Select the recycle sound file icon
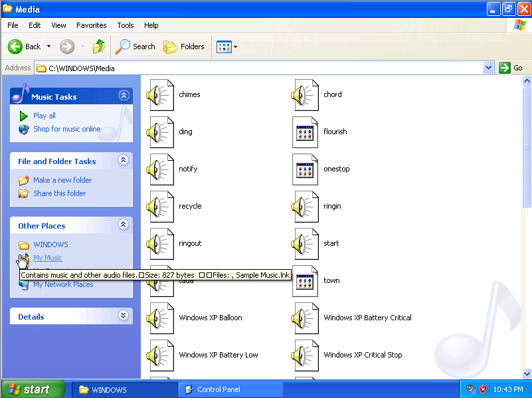 click(160, 207)
